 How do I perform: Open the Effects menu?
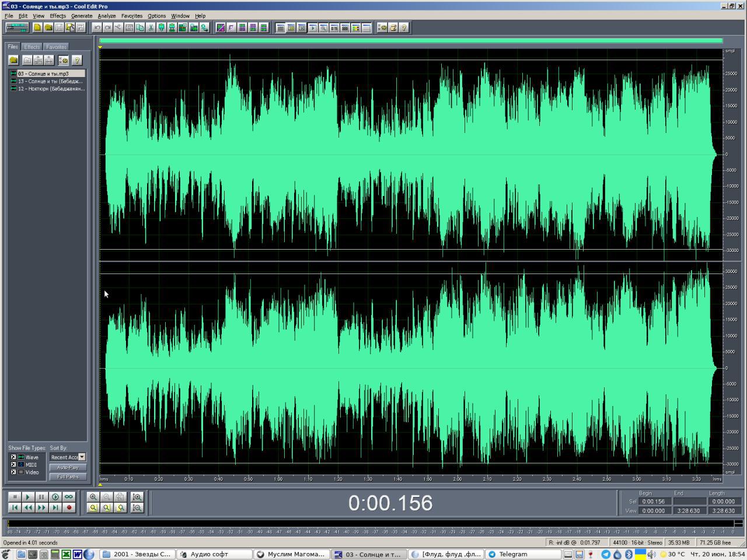[58, 16]
